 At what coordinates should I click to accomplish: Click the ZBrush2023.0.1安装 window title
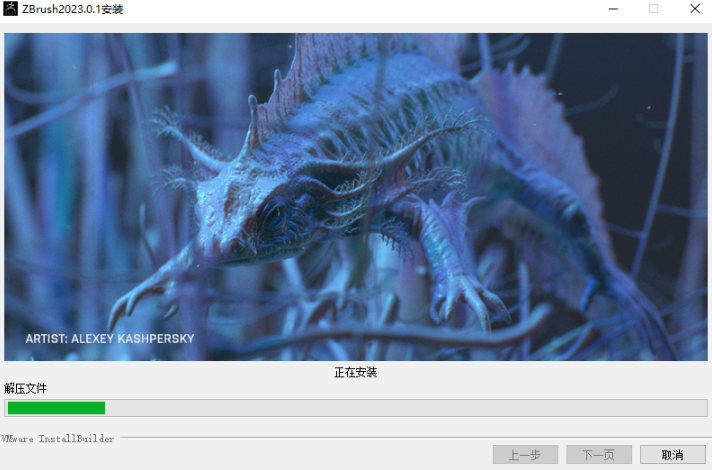click(73, 9)
